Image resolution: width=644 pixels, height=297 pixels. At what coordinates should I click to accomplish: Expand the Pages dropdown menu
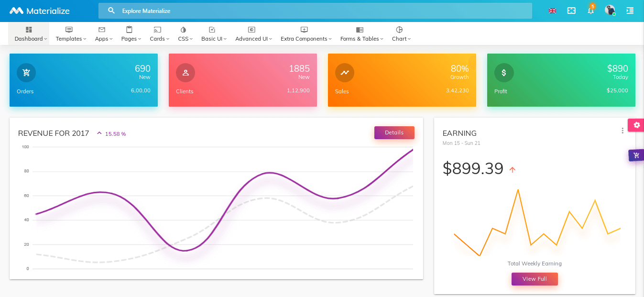pyautogui.click(x=140, y=39)
